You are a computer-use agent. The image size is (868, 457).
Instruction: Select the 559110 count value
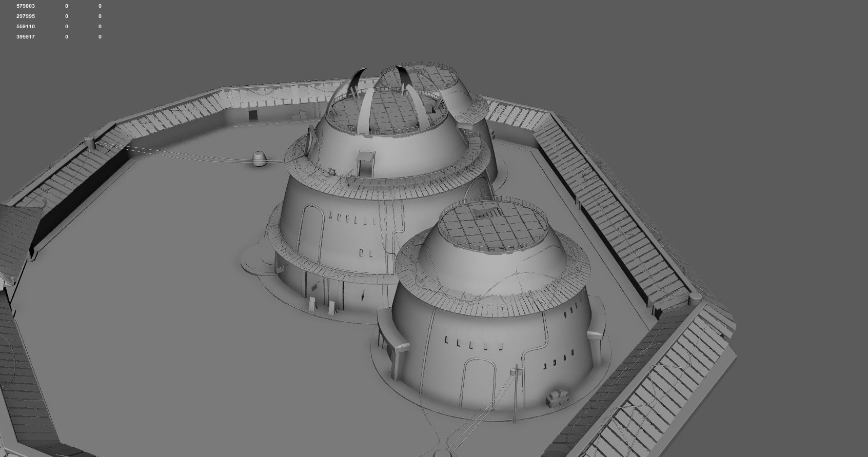[26, 27]
